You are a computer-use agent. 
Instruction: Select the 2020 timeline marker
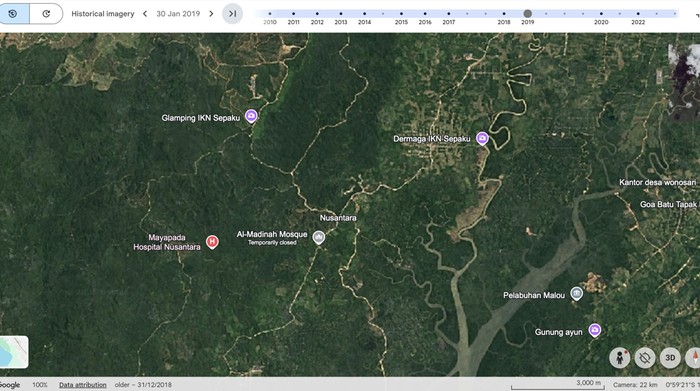[601, 14]
